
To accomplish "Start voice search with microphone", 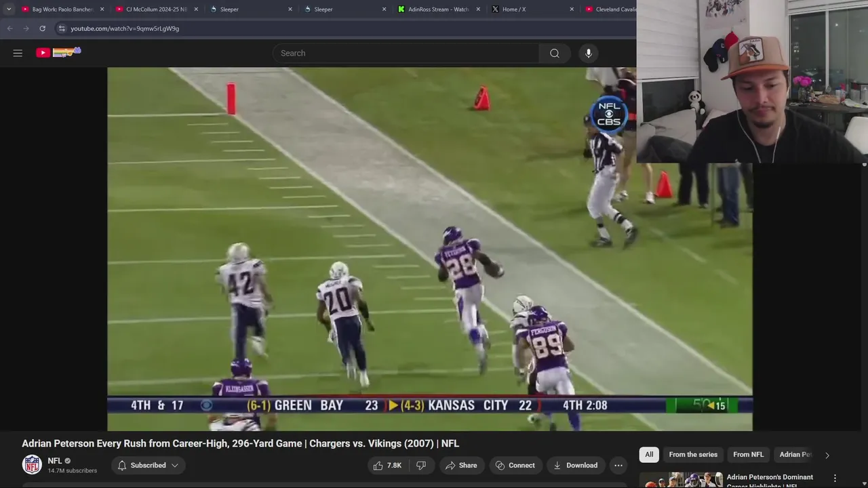I will pos(589,53).
